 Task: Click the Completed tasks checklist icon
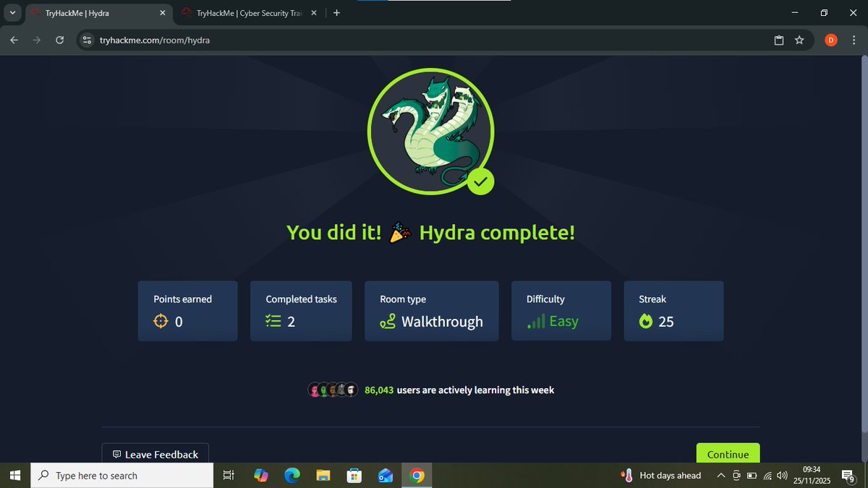(274, 321)
